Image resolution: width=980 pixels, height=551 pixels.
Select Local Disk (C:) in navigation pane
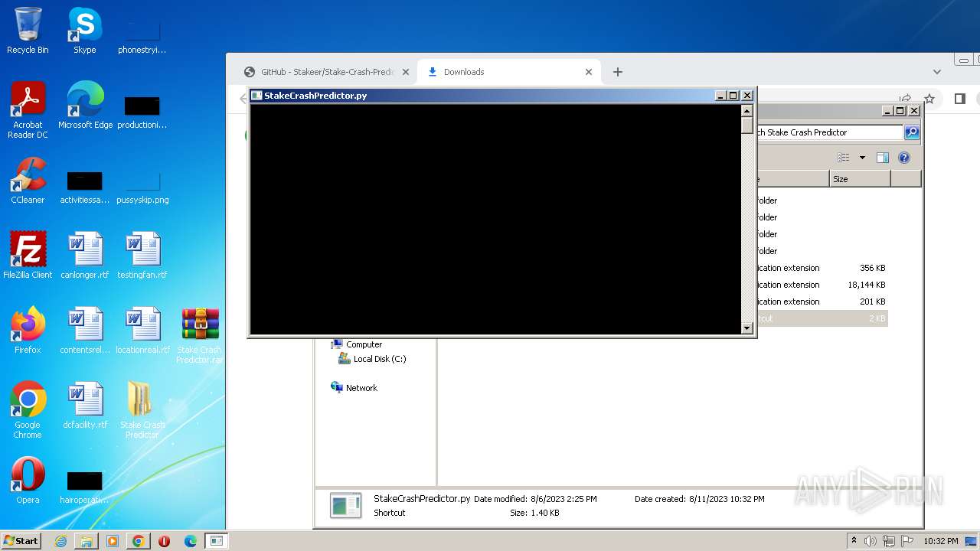[x=380, y=359]
